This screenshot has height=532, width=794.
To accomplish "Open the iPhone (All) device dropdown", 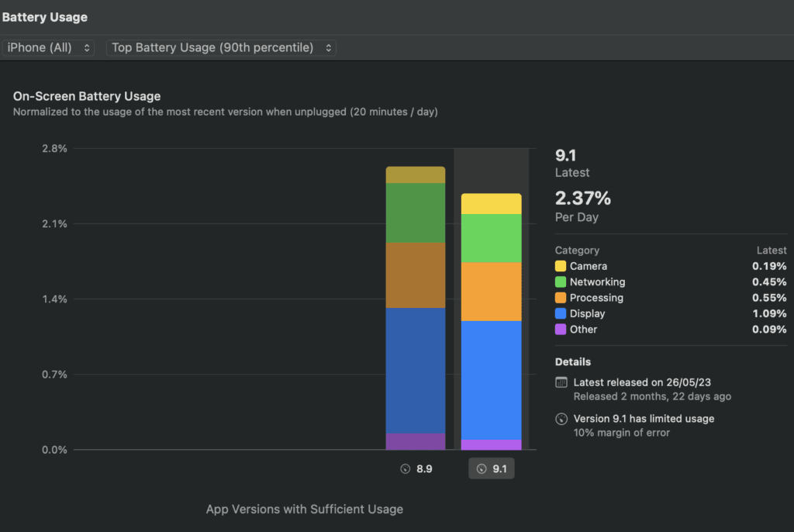I will (49, 47).
